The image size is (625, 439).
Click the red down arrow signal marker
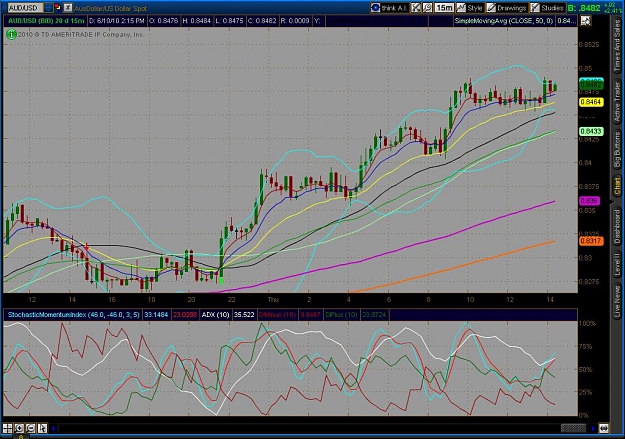point(86,248)
